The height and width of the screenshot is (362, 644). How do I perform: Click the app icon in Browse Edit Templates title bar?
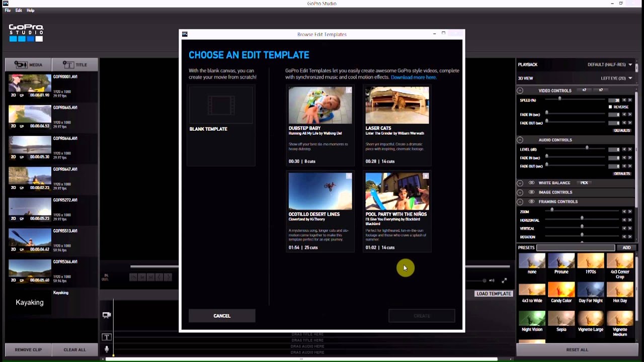(185, 34)
